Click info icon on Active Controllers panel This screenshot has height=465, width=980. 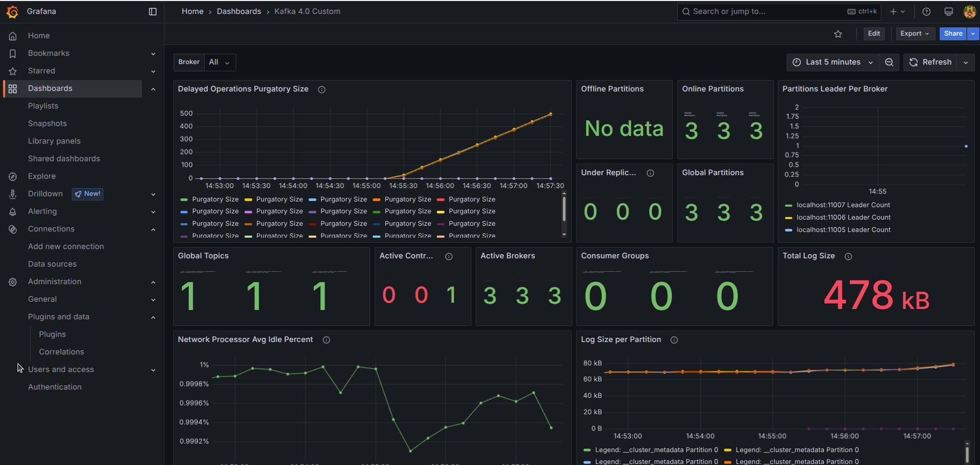click(x=449, y=256)
